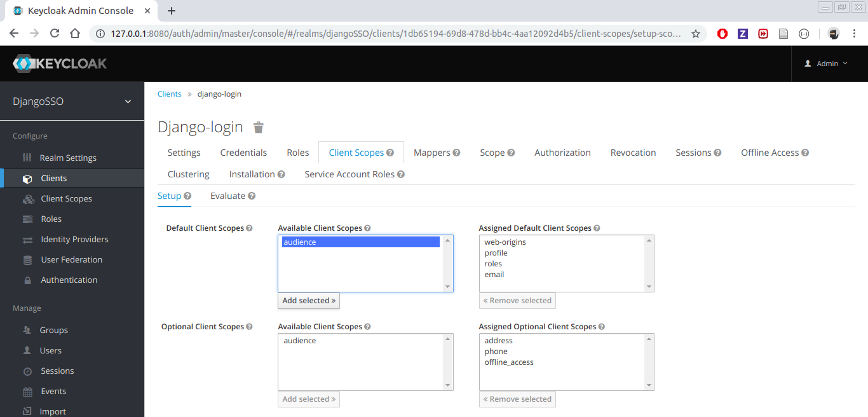The width and height of the screenshot is (868, 417).
Task: Click help icon for Assigned Default Client Scopes
Action: point(597,228)
